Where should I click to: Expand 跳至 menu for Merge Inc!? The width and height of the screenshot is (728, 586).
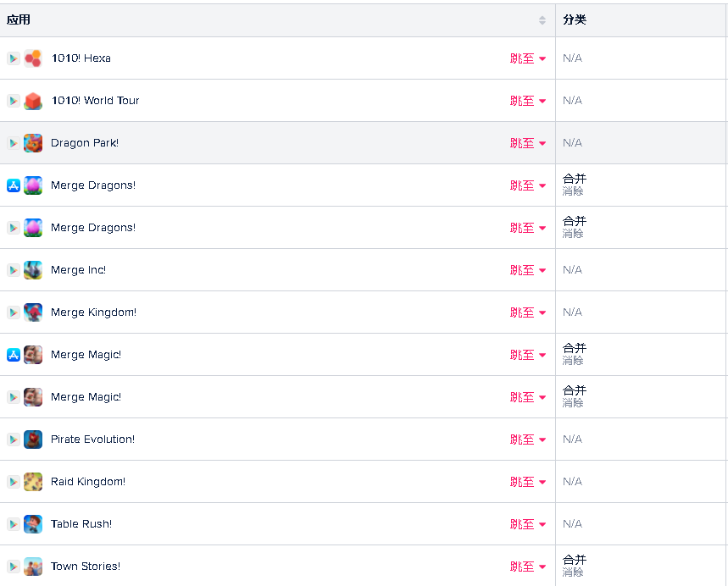[x=528, y=270]
